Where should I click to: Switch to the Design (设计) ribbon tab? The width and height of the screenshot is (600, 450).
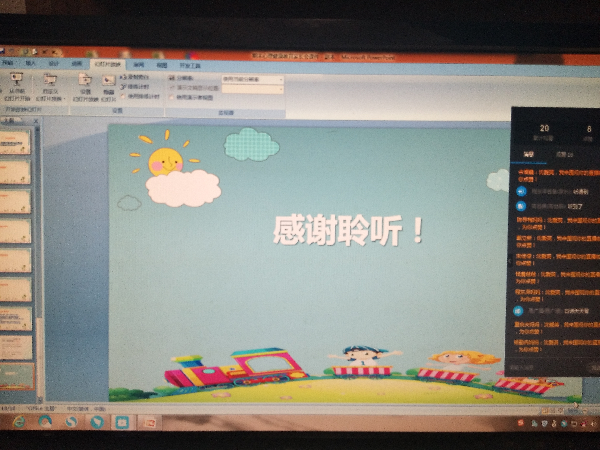54,64
